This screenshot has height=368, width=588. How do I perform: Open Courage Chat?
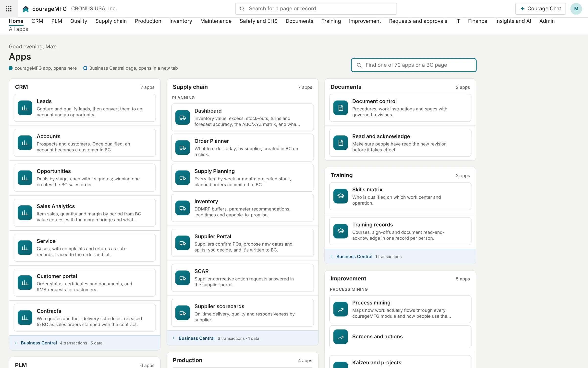(540, 9)
